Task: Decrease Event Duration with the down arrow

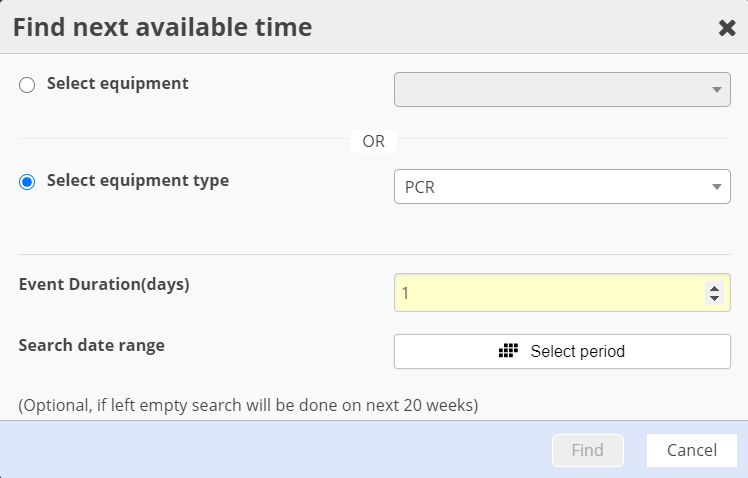Action: pyautogui.click(x=714, y=298)
